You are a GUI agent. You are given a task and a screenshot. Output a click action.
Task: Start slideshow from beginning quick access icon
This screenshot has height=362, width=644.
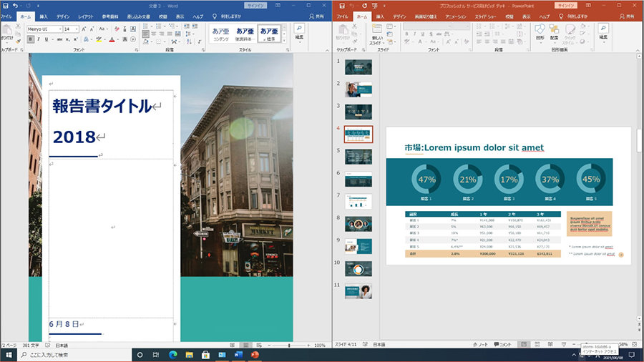pos(374,6)
